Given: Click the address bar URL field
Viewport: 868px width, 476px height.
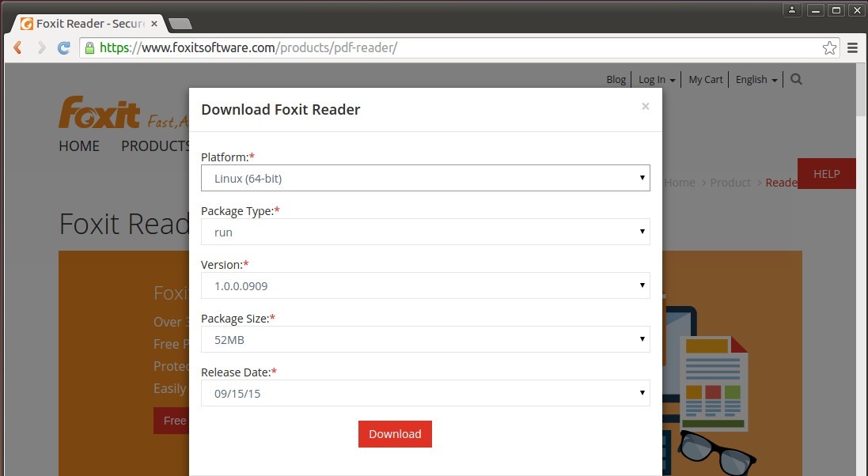Looking at the screenshot, I should tap(460, 47).
